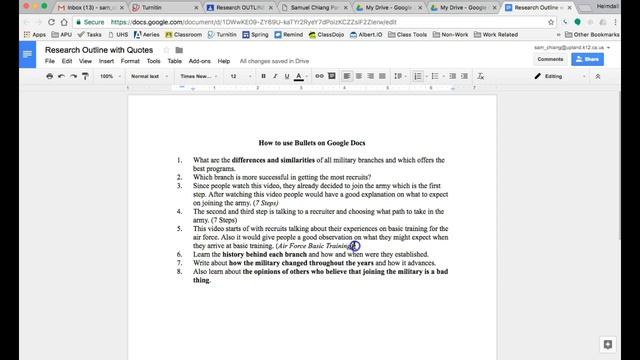Open the line spacing options
640x360 pixels.
tap(400, 76)
